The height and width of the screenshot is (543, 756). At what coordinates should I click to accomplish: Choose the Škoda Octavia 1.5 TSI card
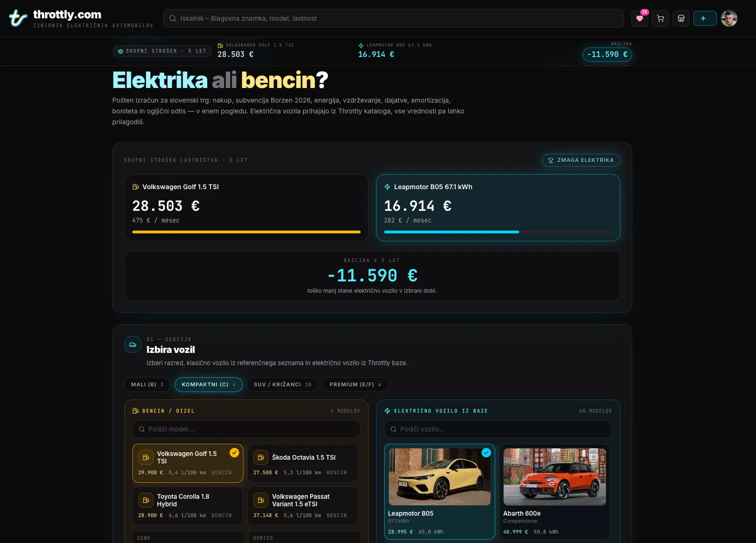(303, 463)
